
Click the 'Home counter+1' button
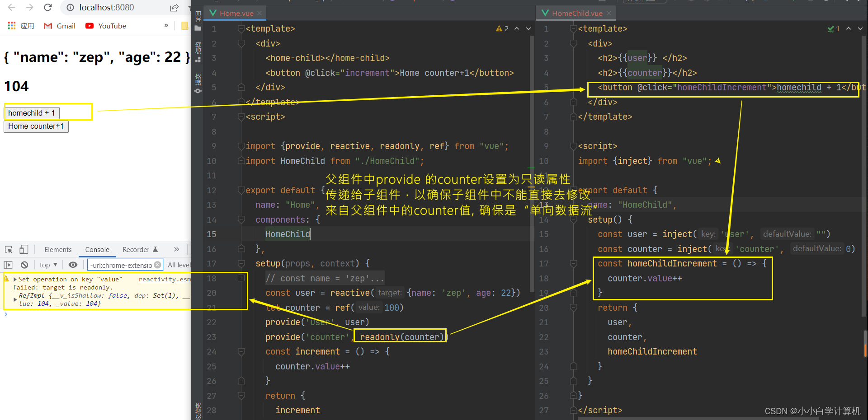(x=36, y=126)
